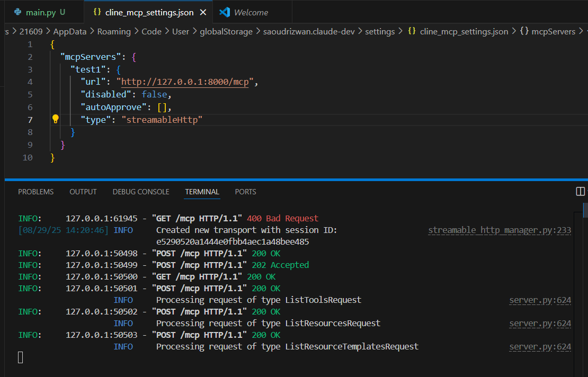Click the cline_mcp_settings.json breadcrumb segment
Screen dimensions: 588x377
pyautogui.click(x=464, y=31)
